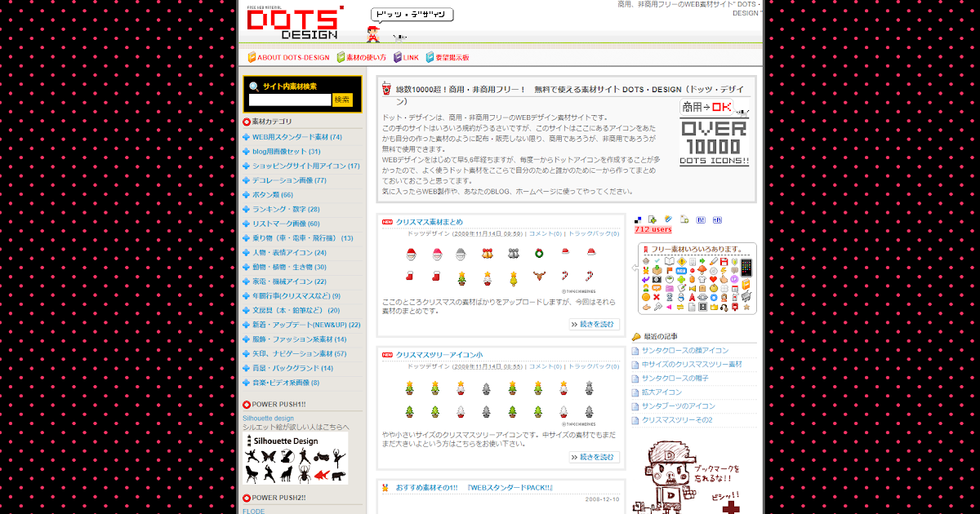
Task: Open 新着・アップデート(NEW&UP) (22) category
Action: tap(306, 325)
